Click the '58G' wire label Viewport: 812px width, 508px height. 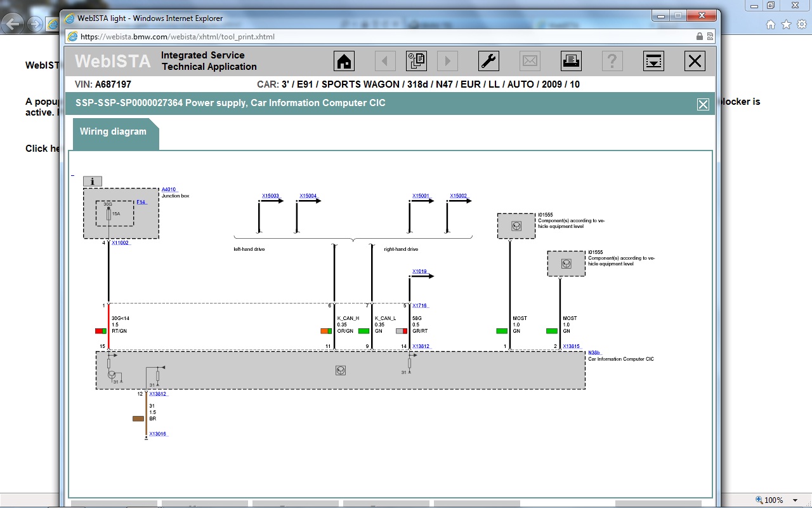point(417,318)
